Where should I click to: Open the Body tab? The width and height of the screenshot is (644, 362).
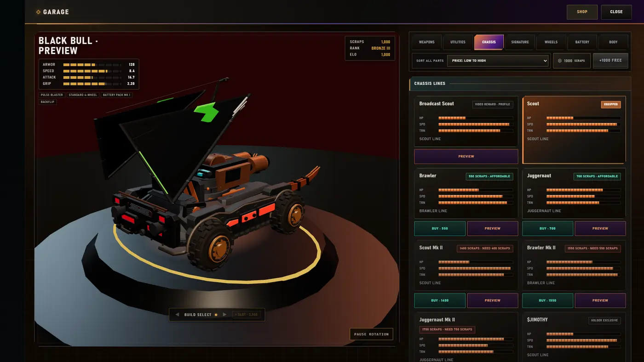pyautogui.click(x=613, y=42)
